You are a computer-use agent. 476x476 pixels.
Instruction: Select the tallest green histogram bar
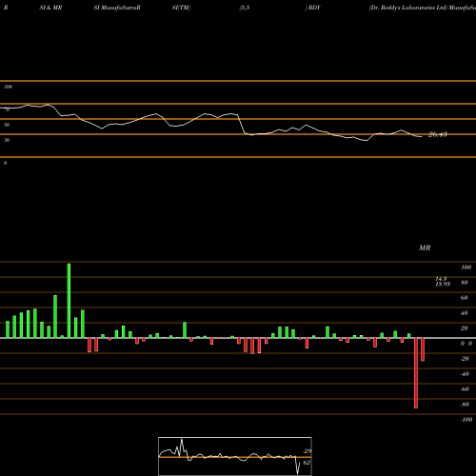tap(69, 301)
